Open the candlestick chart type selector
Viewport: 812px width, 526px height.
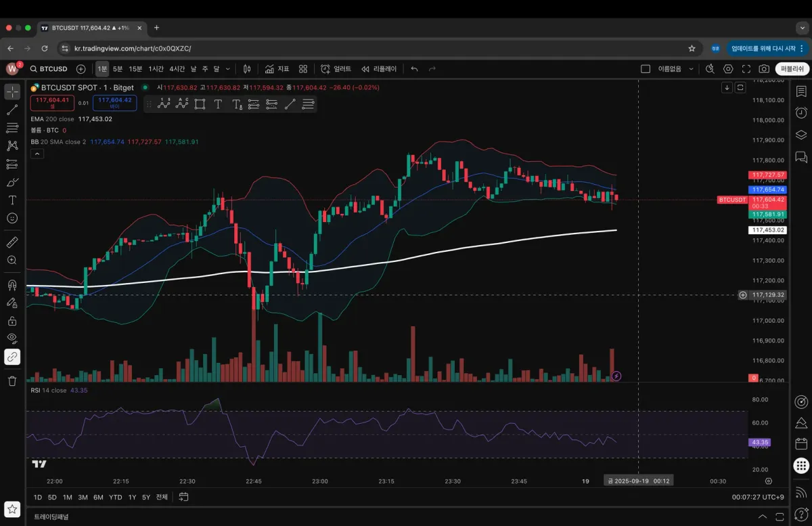pyautogui.click(x=247, y=69)
